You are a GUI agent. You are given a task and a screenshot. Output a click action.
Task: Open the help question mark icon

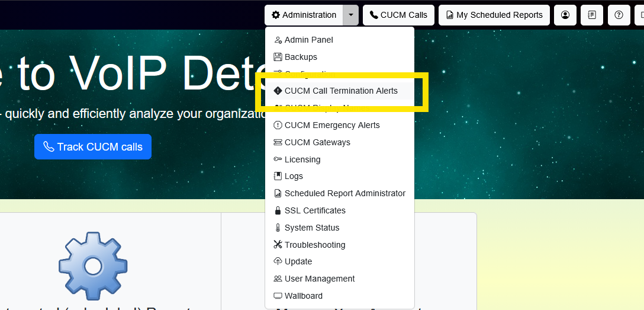[x=619, y=15]
